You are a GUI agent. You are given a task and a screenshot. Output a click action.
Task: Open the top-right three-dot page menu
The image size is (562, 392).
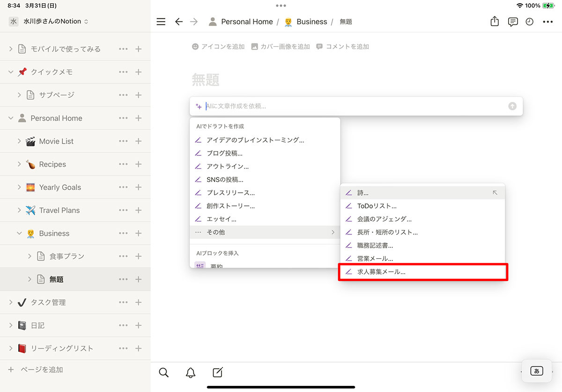(547, 22)
